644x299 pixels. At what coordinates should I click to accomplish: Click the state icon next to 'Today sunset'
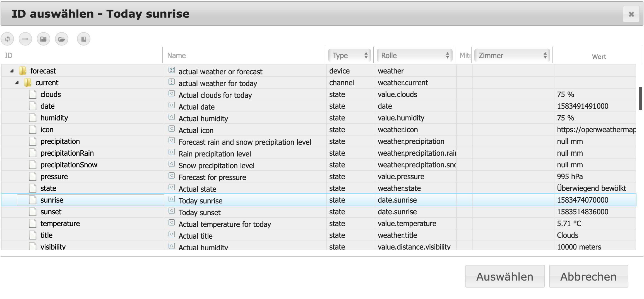pos(172,211)
